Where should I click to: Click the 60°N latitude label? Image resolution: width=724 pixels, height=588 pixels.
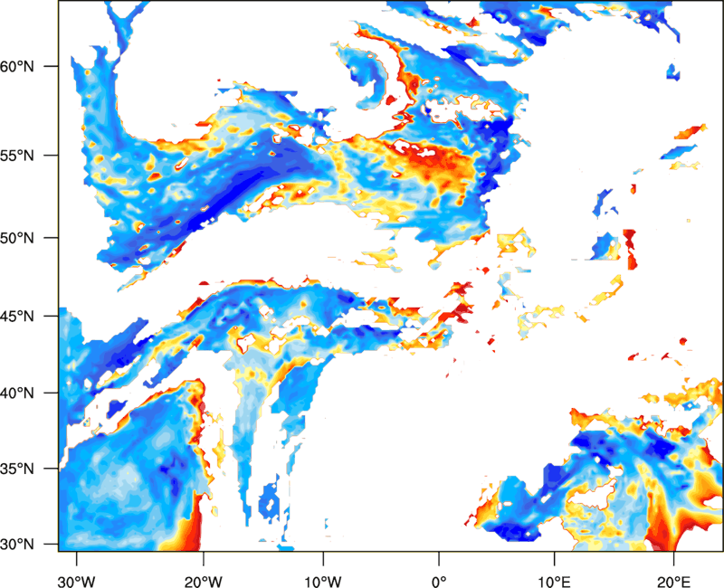click(17, 66)
